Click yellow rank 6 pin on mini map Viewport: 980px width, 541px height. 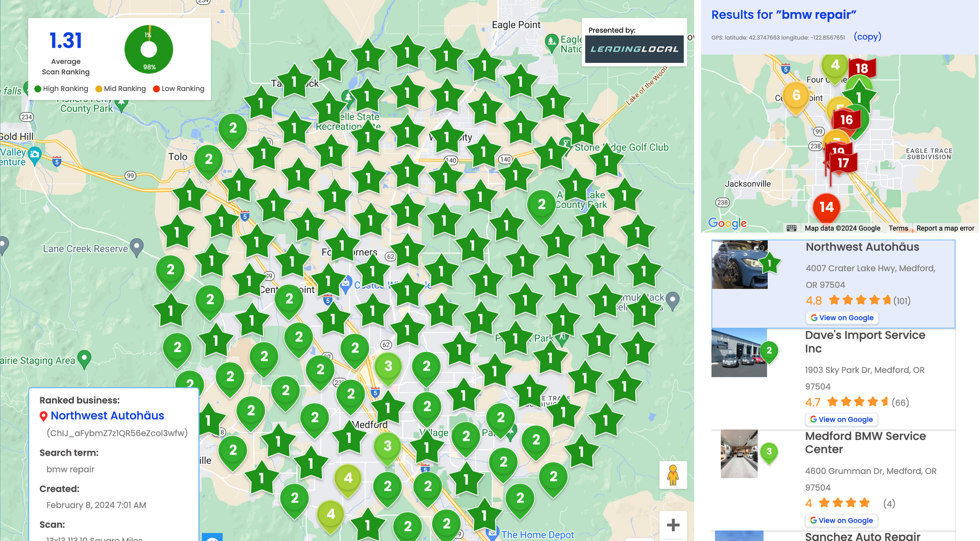coord(796,96)
